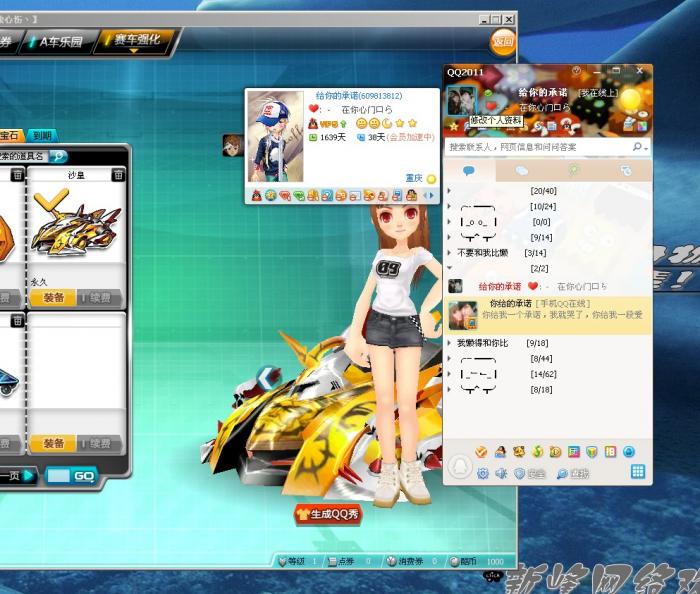Switch to the contacts tab in the QQ panel
The image size is (700, 594).
pyautogui.click(x=469, y=170)
